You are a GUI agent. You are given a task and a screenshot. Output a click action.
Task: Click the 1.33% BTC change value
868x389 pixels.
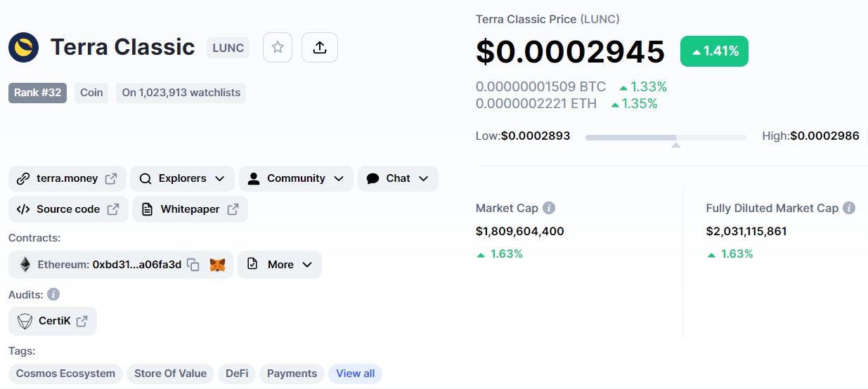coord(643,87)
